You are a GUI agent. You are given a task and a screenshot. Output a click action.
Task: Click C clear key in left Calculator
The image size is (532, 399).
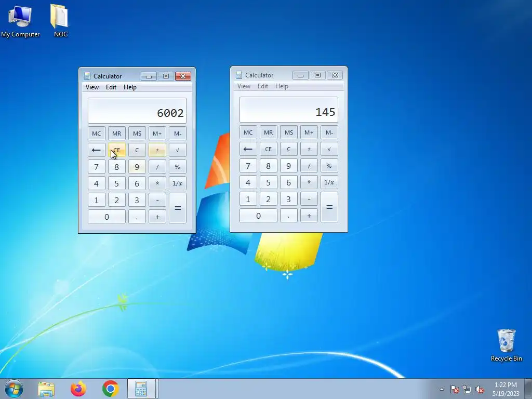pyautogui.click(x=137, y=150)
